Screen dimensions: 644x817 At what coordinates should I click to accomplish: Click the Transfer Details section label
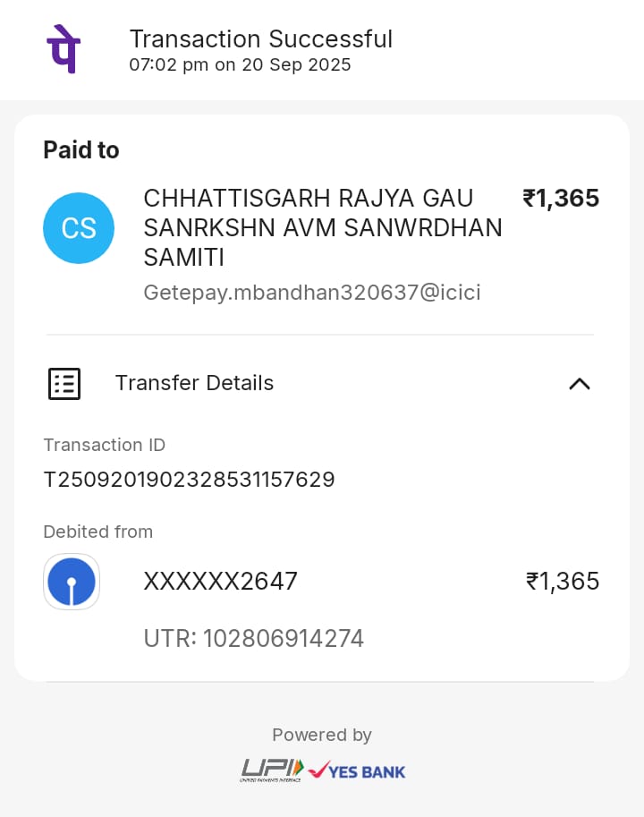click(194, 383)
